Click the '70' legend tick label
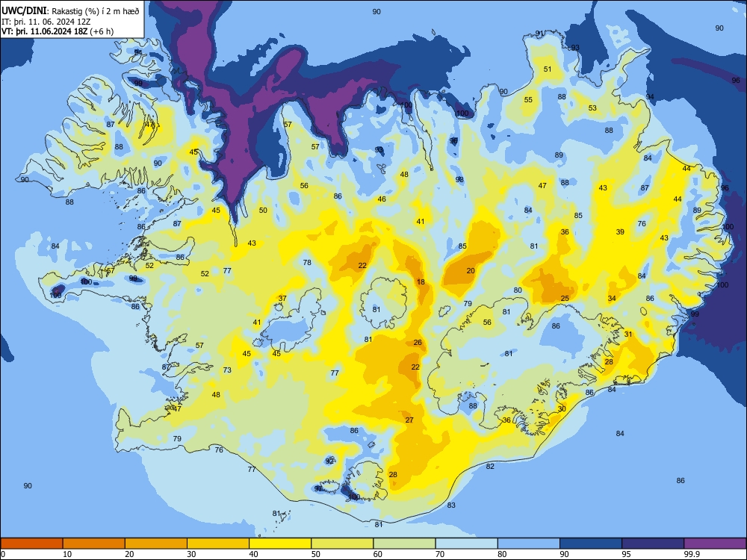 coord(440,554)
